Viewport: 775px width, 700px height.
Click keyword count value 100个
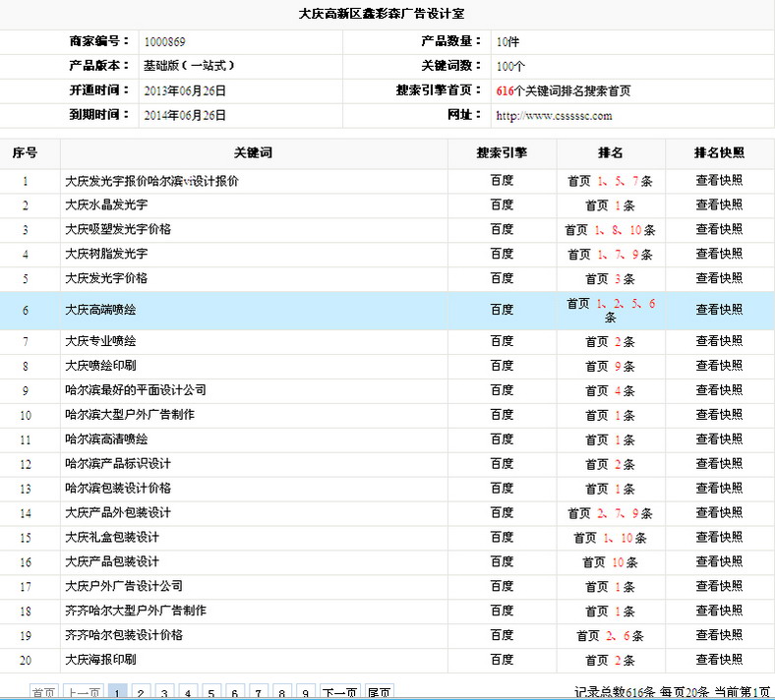coord(510,66)
